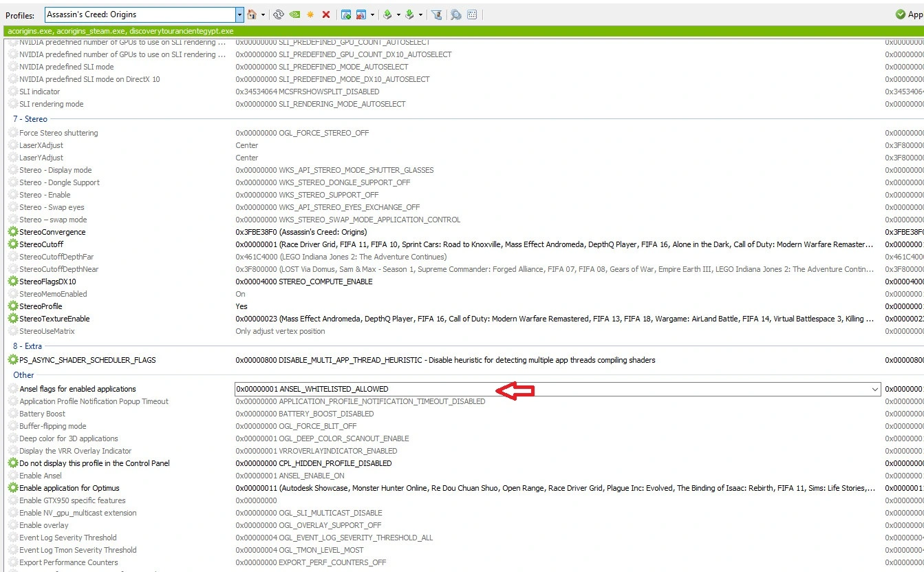
Task: Click the green NVIDIA logo icon
Action: (x=294, y=14)
